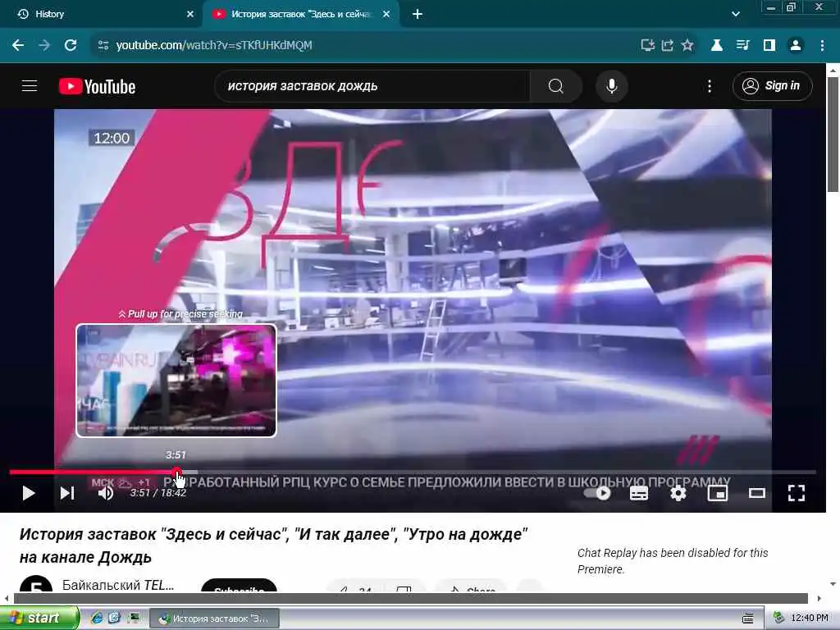The height and width of the screenshot is (630, 840).
Task: Click the horizontal scrollbar
Action: tap(411, 598)
